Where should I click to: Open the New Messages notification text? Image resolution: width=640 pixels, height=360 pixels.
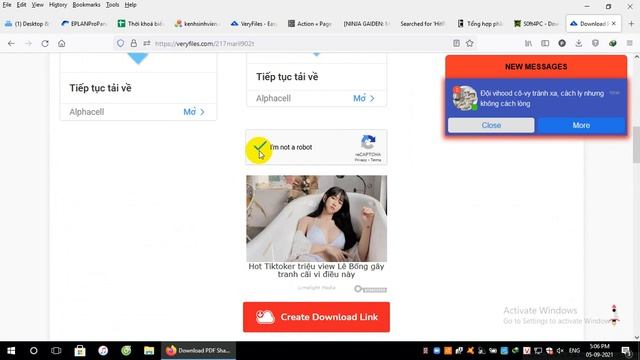pos(542,98)
